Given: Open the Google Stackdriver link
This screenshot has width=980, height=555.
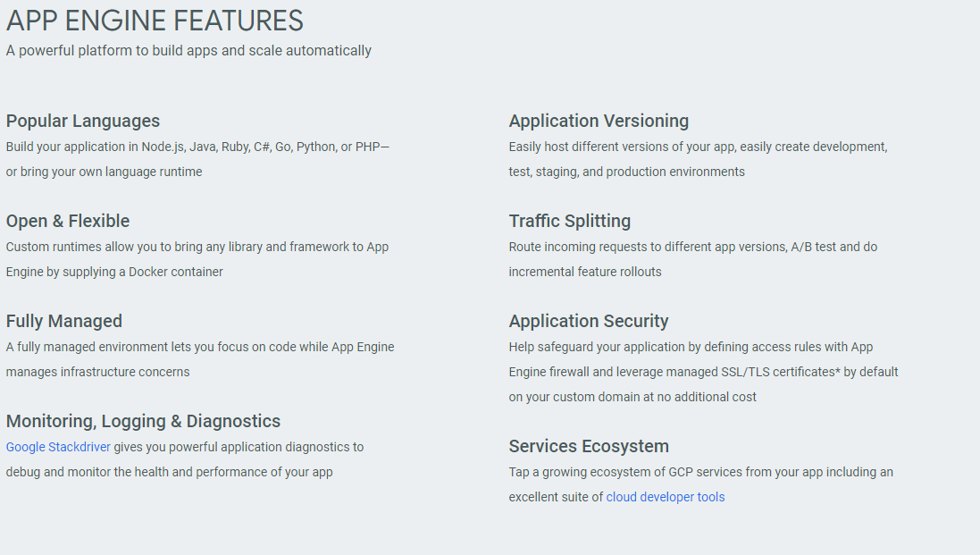Looking at the screenshot, I should pyautogui.click(x=58, y=447).
